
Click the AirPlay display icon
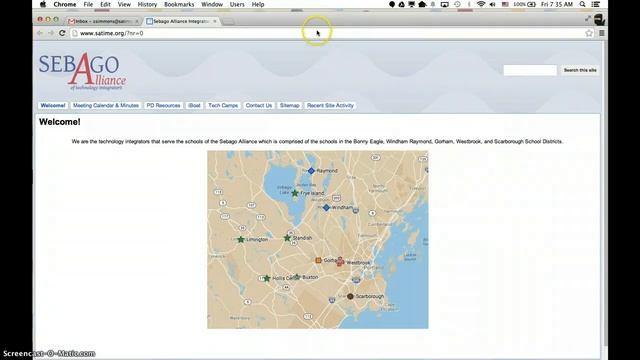point(445,4)
